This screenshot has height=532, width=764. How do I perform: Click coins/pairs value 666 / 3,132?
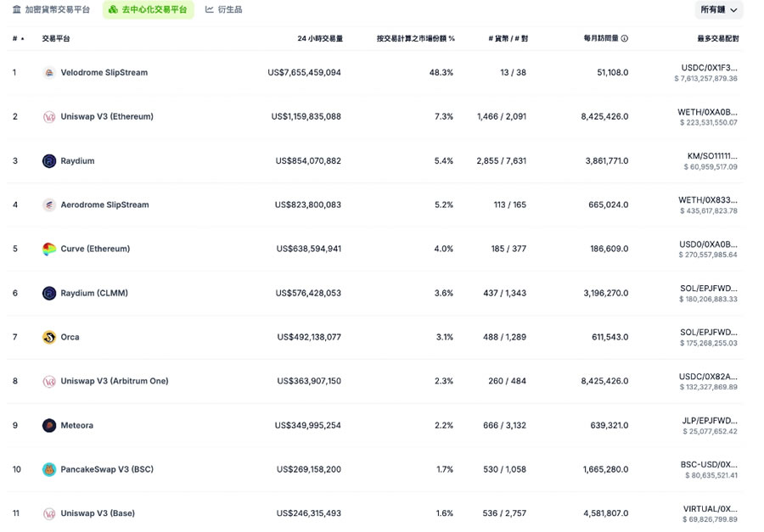(x=505, y=425)
